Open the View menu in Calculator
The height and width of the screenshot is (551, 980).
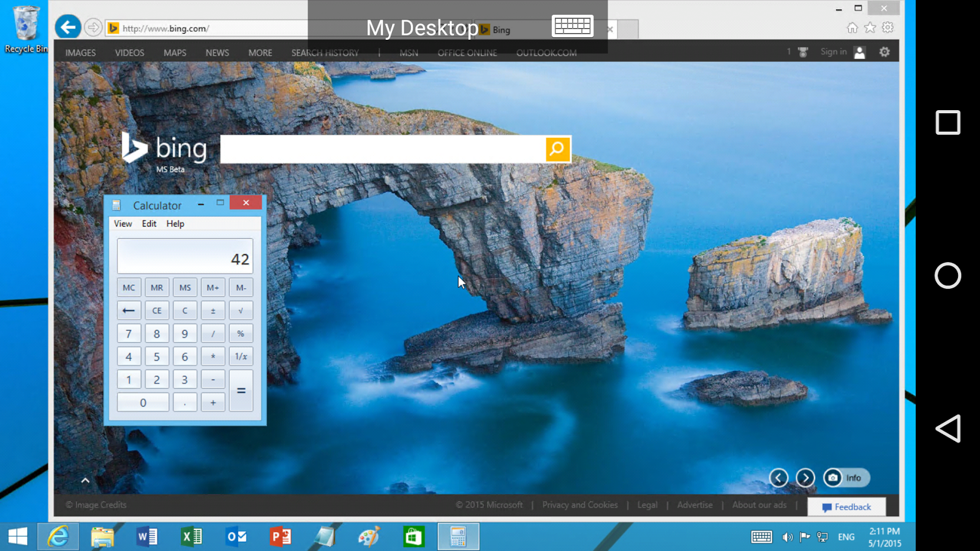pos(123,223)
